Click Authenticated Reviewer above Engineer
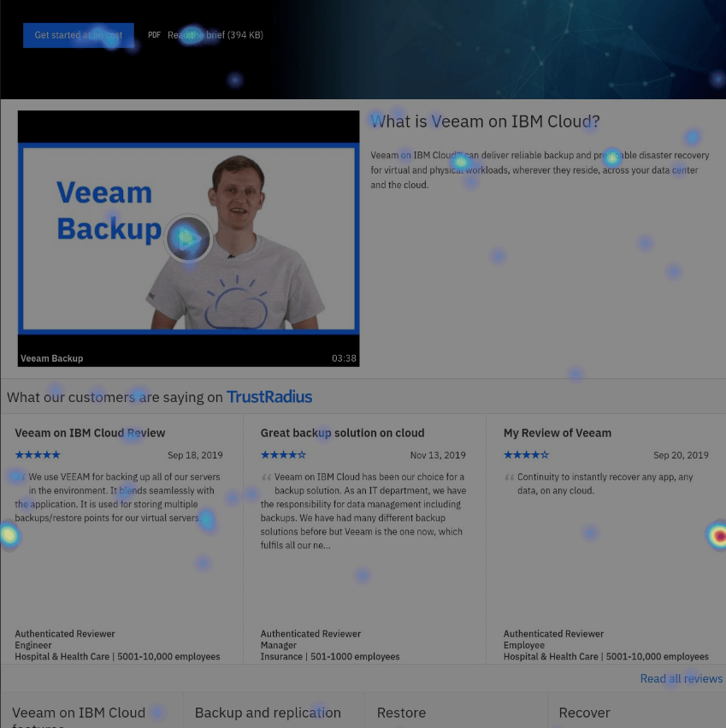Viewport: 726px width, 728px height. (x=65, y=634)
